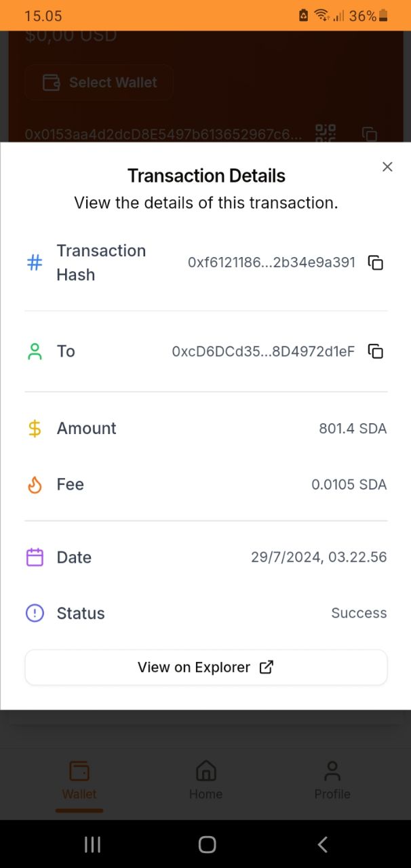Open Android recent apps
Viewport: 411px width, 868px height.
click(92, 844)
